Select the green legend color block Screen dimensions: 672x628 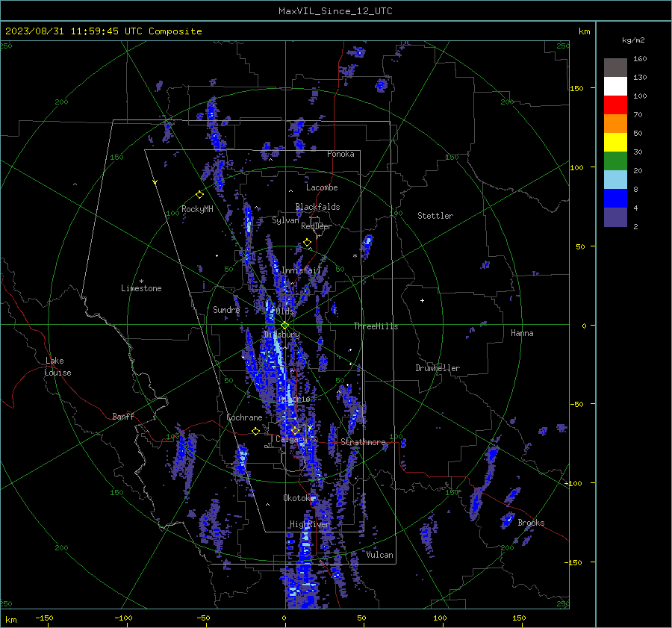[x=615, y=161]
